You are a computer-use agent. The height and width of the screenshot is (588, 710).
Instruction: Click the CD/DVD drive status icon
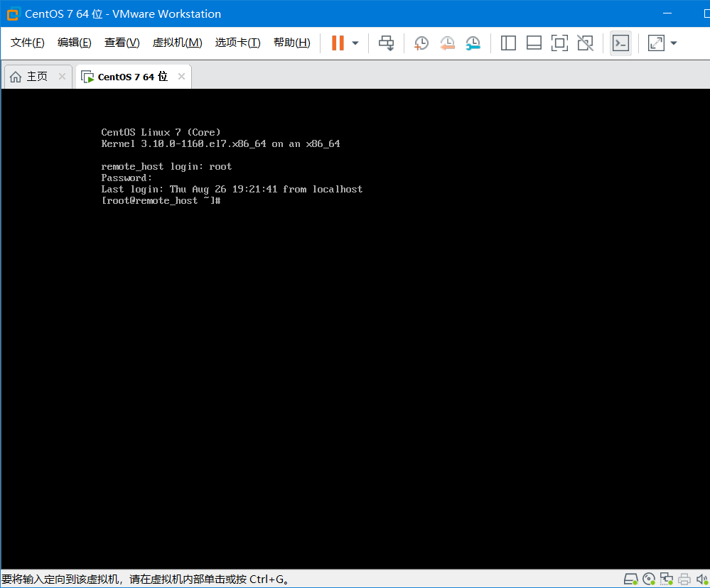click(x=649, y=579)
